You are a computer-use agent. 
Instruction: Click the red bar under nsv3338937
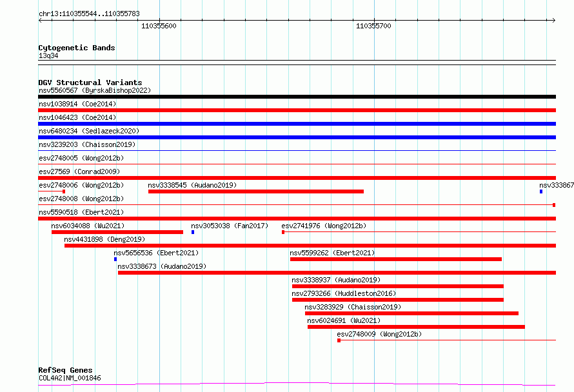398,286
